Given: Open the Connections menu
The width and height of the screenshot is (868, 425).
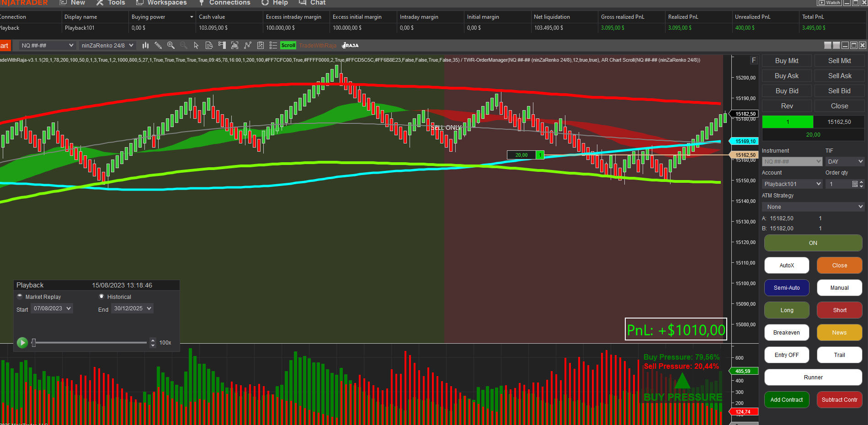Looking at the screenshot, I should click(229, 3).
